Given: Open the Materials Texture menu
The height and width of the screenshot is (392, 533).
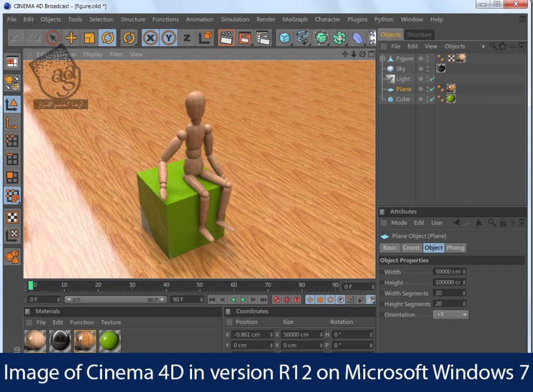Looking at the screenshot, I should tap(111, 322).
